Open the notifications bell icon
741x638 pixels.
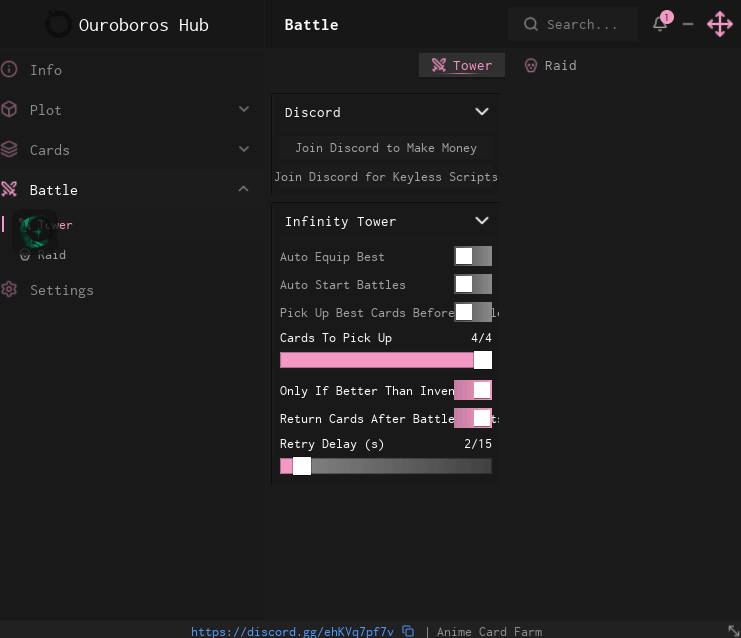click(x=660, y=24)
